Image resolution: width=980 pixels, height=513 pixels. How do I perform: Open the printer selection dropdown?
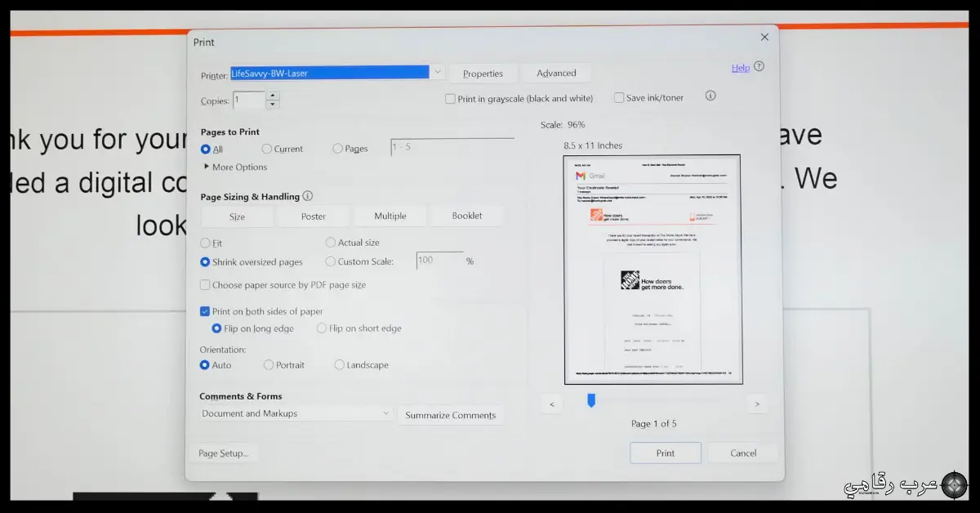point(437,72)
